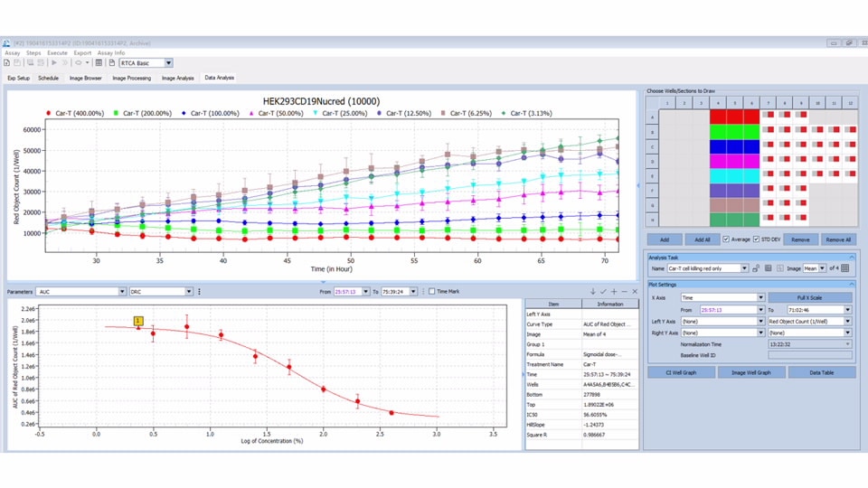Click the plate grid icon in toolbar
868x488 pixels.
(x=99, y=63)
